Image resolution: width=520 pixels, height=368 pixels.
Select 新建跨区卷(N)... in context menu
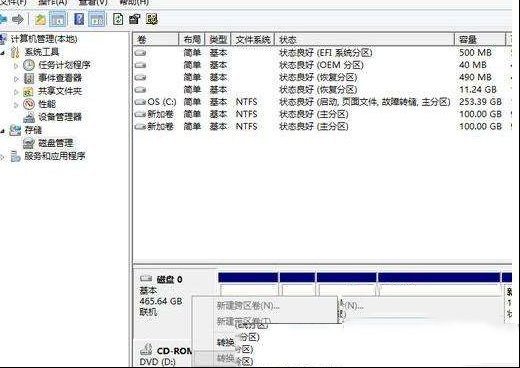tap(248, 305)
